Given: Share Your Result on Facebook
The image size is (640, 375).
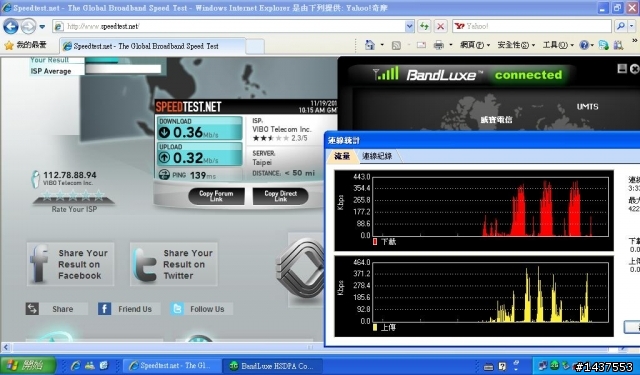Looking at the screenshot, I should (71, 264).
